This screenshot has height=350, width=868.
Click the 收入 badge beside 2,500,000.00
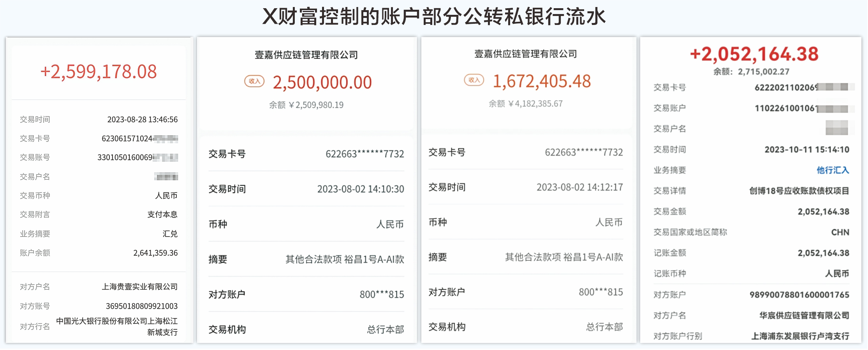pos(254,81)
